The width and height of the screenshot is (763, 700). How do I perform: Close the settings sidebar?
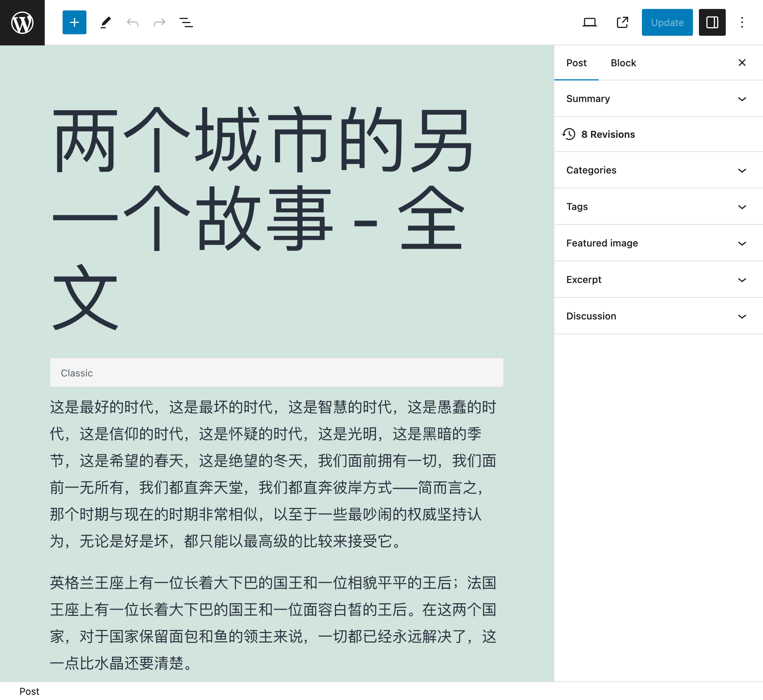pyautogui.click(x=742, y=63)
